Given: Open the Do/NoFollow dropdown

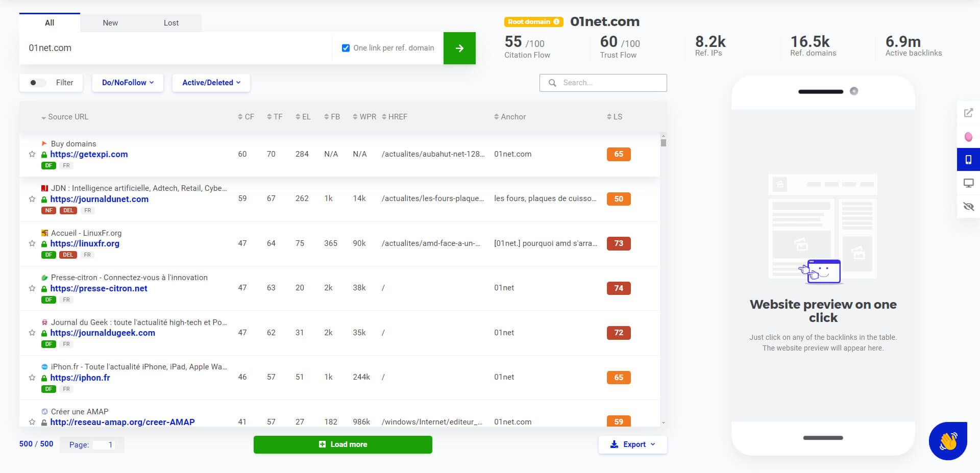Looking at the screenshot, I should point(128,83).
